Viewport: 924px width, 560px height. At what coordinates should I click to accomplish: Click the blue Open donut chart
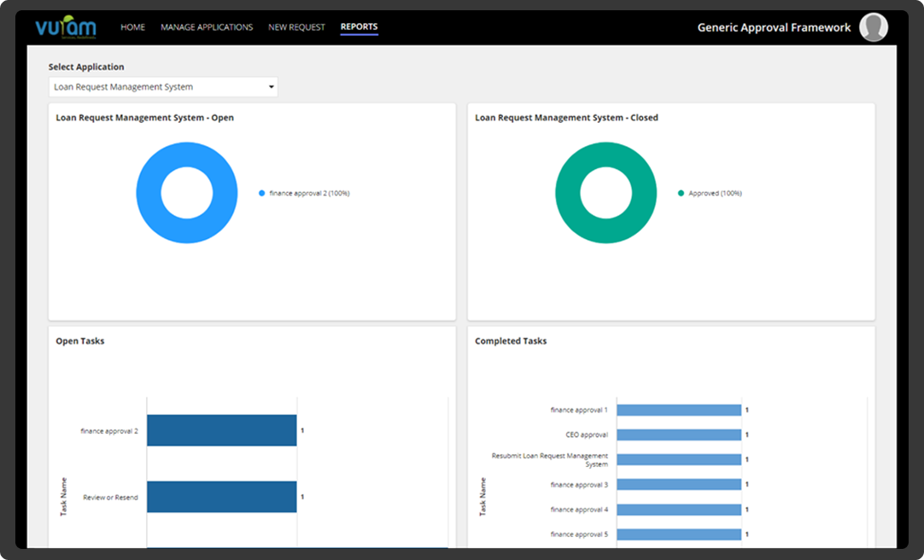pos(152,193)
